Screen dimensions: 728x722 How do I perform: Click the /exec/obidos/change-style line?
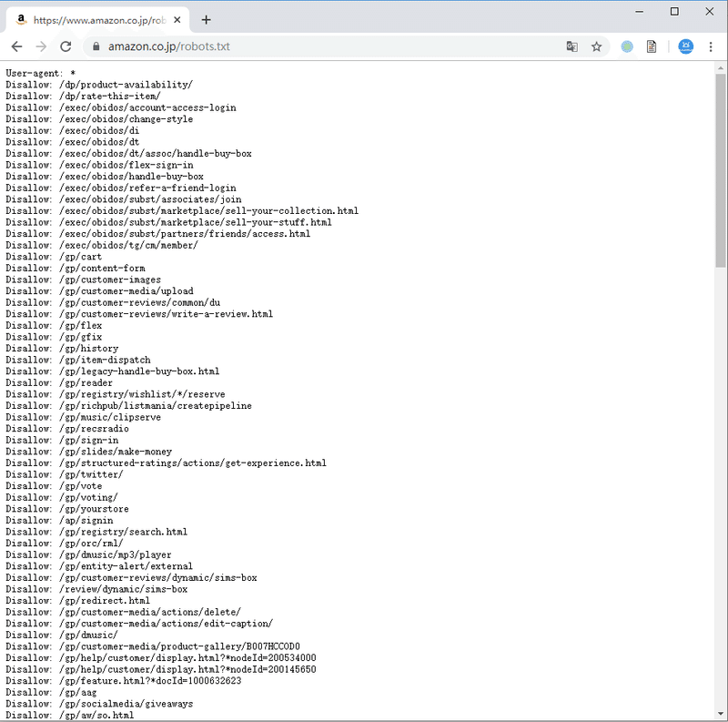pyautogui.click(x=99, y=119)
